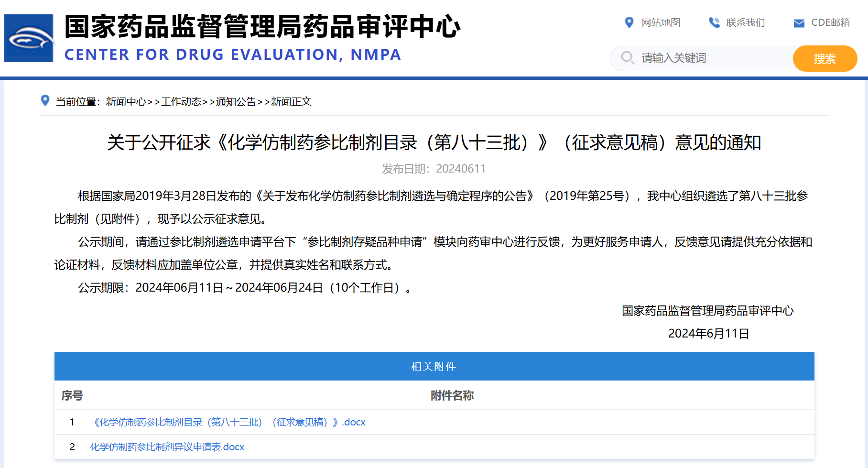Screen dimensions: 868x468
Task: Focus the 请输入关键词 search field
Action: 712,58
